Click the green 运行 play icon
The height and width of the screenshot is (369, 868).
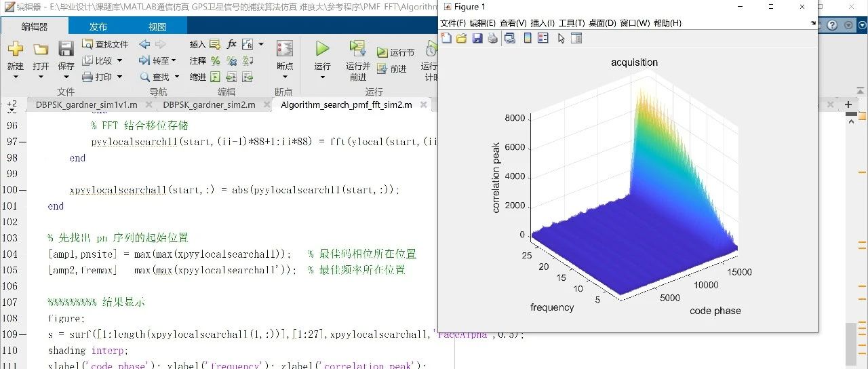pyautogui.click(x=322, y=49)
